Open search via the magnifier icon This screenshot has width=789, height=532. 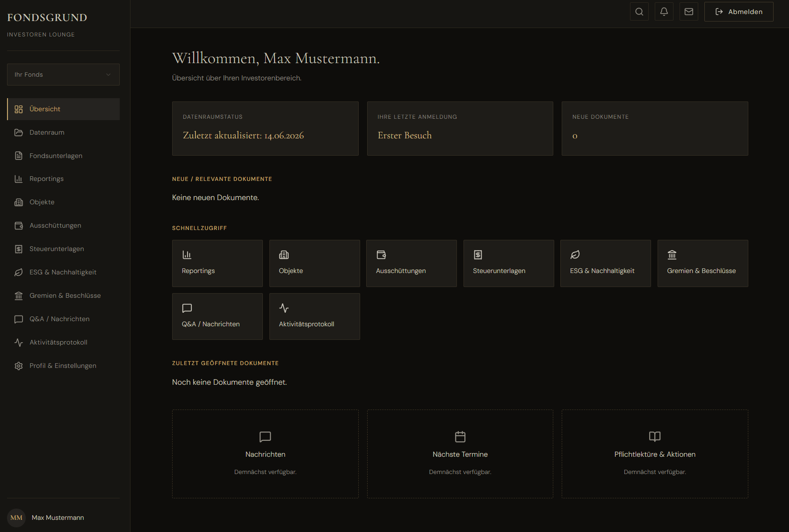pos(639,12)
